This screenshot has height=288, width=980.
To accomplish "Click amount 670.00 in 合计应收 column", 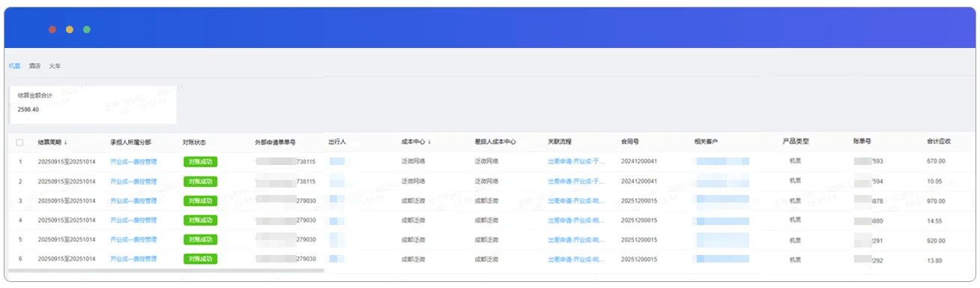I will (936, 161).
